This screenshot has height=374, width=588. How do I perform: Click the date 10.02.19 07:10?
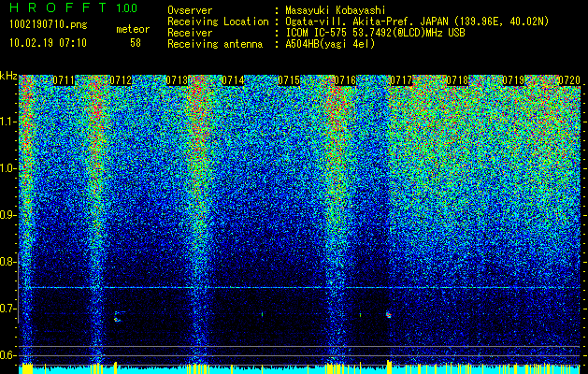click(x=48, y=43)
